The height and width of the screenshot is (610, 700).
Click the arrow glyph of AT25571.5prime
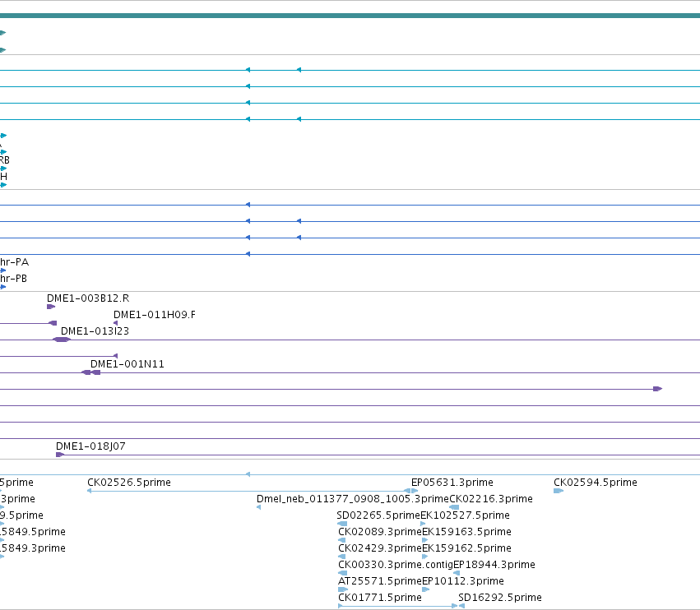(343, 590)
